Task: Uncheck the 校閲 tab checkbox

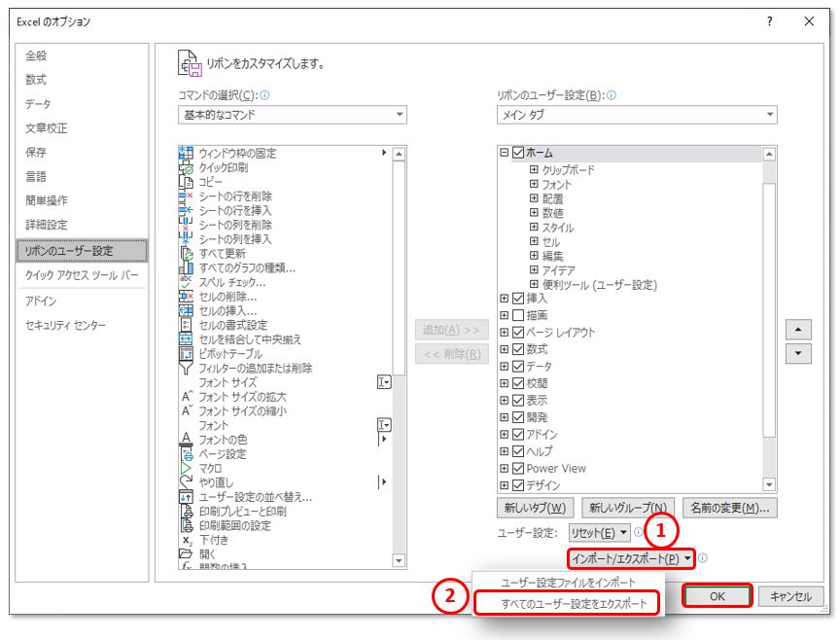Action: click(x=518, y=383)
